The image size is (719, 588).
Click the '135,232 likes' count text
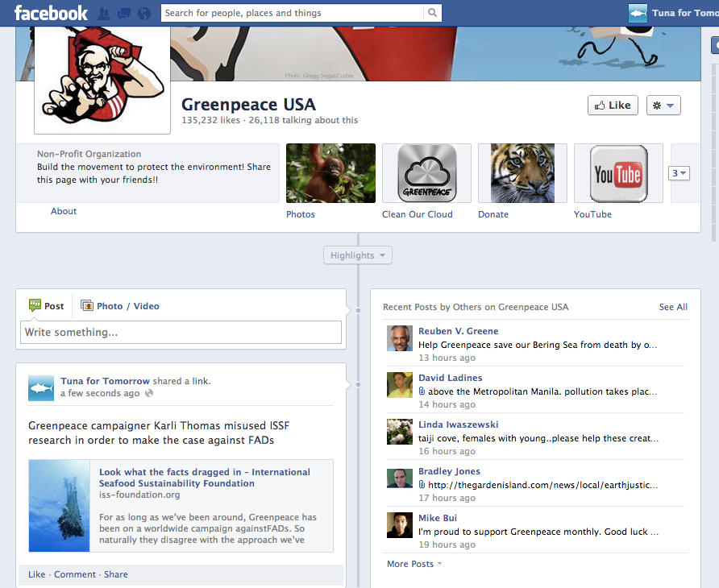(x=211, y=120)
